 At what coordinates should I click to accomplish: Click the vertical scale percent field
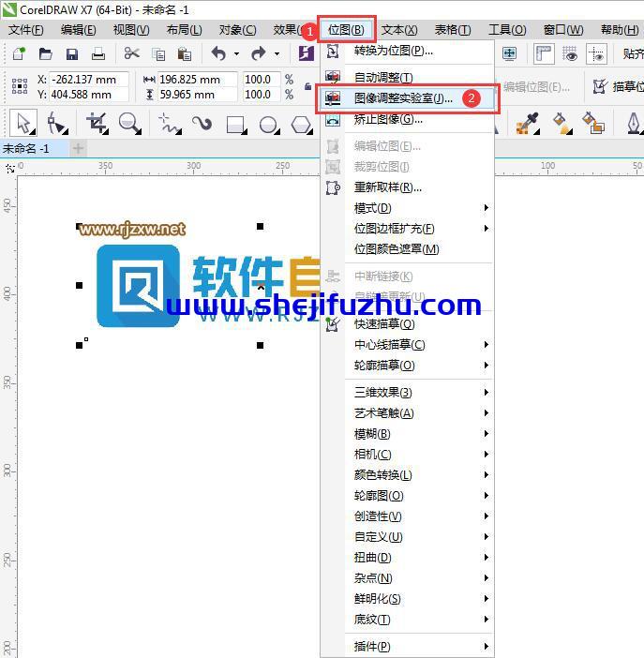(262, 95)
